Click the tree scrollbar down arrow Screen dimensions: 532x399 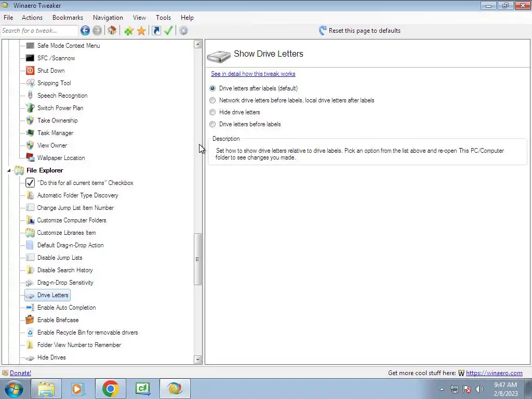point(198,360)
